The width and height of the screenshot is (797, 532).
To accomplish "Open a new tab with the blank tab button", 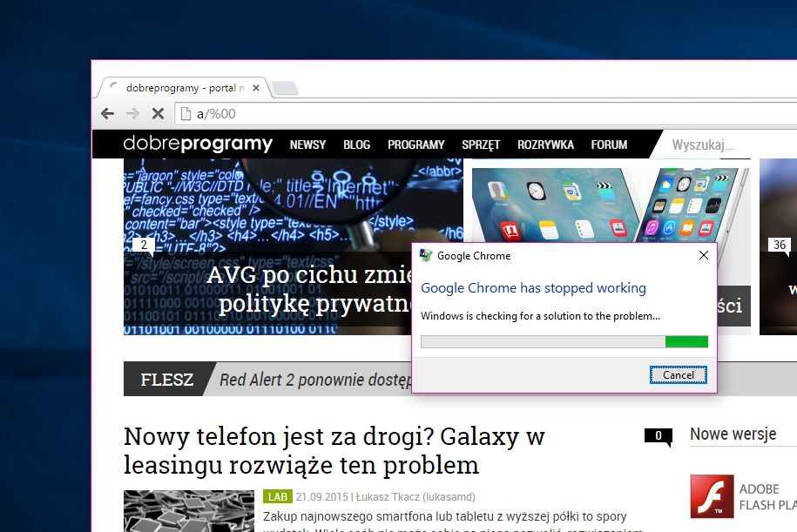I will tap(285, 88).
